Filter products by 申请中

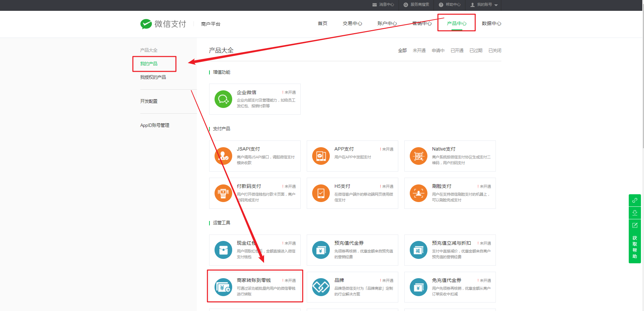[x=438, y=50]
